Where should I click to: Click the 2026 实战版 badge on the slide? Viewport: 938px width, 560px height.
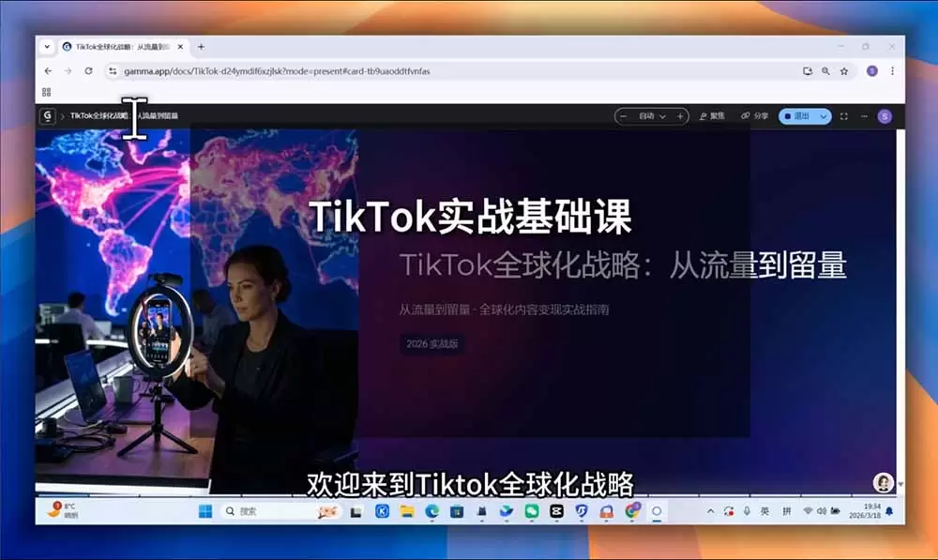click(x=431, y=344)
